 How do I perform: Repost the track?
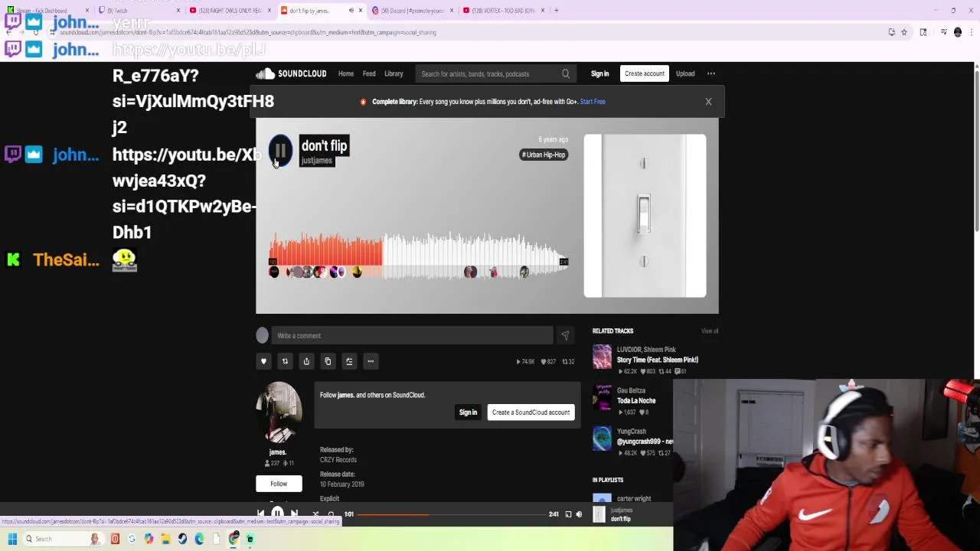click(285, 361)
